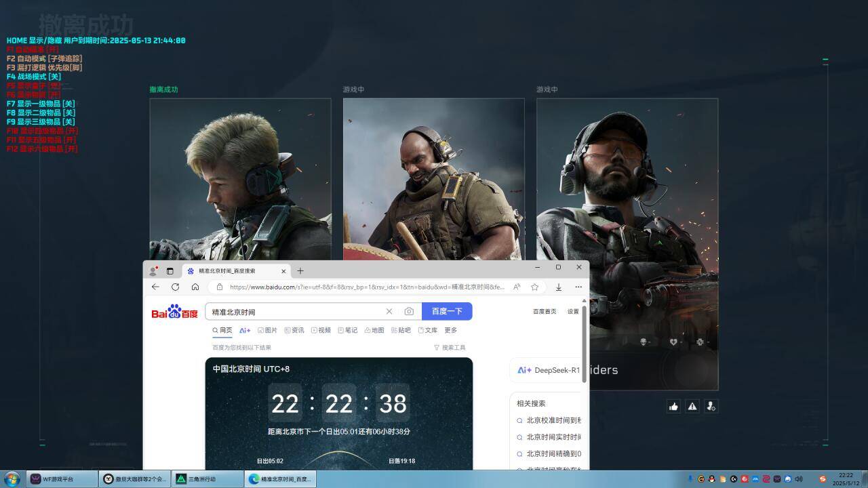Screen dimensions: 868x488
Task: Click the medical cross icon on the third player card
Action: (700, 342)
